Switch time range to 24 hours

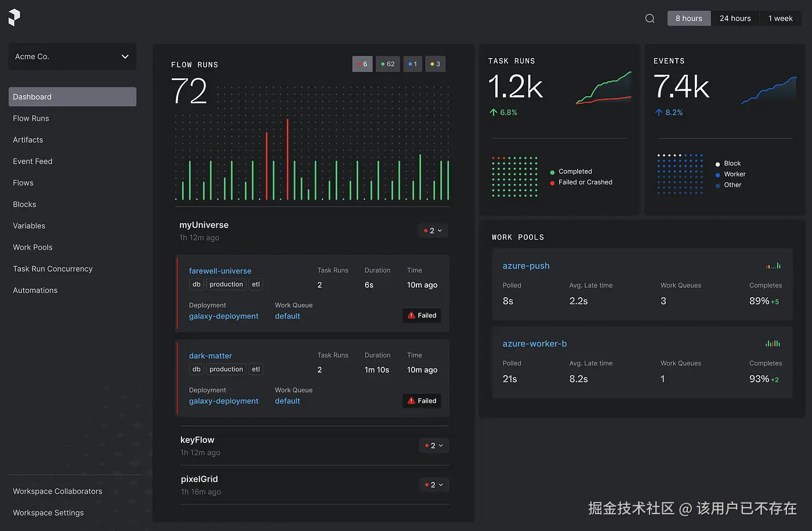[x=735, y=19]
